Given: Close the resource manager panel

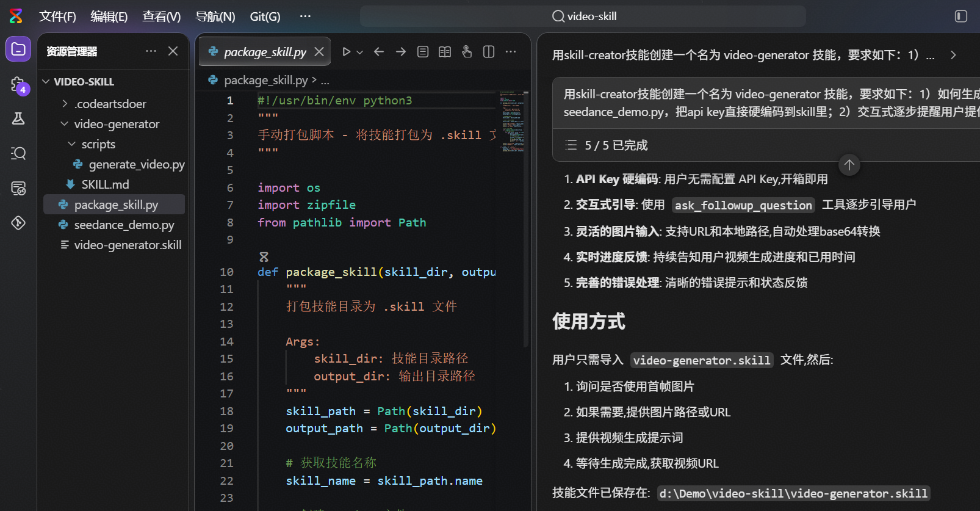Looking at the screenshot, I should [x=173, y=51].
